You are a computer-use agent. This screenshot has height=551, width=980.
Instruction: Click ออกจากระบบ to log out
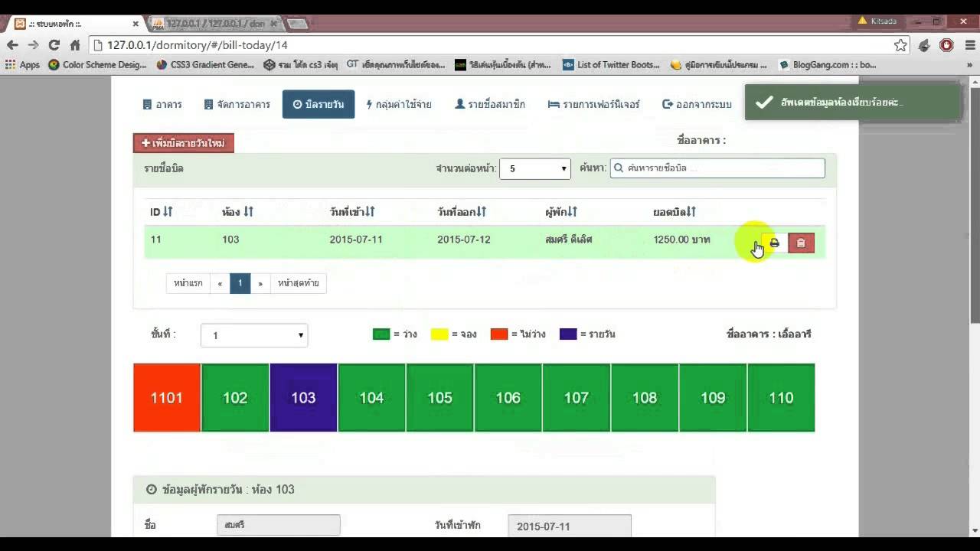click(697, 104)
